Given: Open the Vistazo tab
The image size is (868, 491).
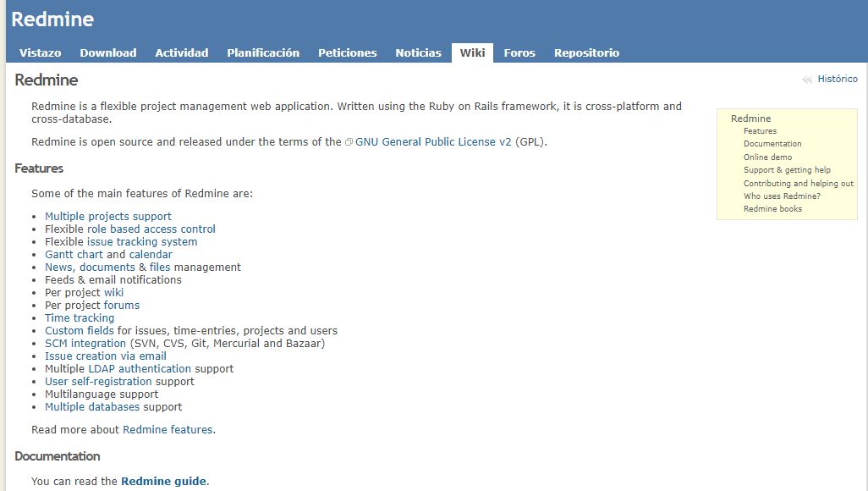Looking at the screenshot, I should (x=41, y=52).
